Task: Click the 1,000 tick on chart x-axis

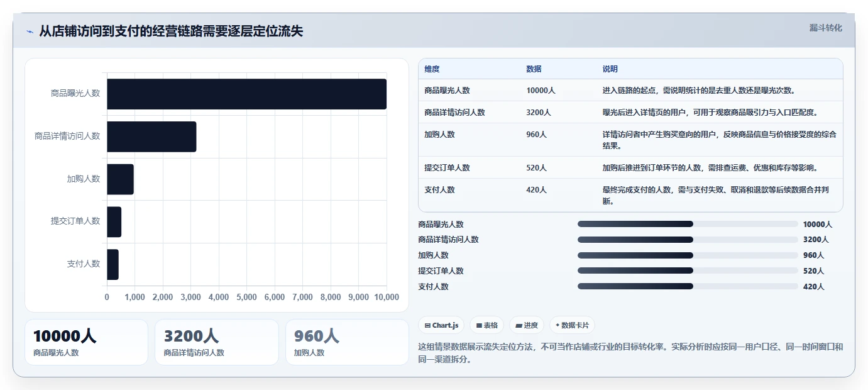Action: (x=135, y=297)
